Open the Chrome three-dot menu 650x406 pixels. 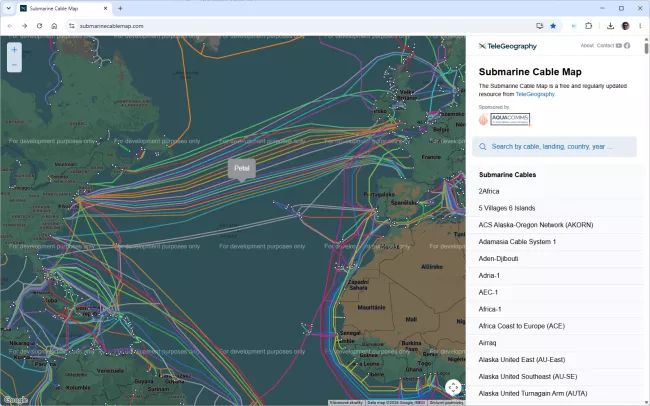[x=640, y=26]
